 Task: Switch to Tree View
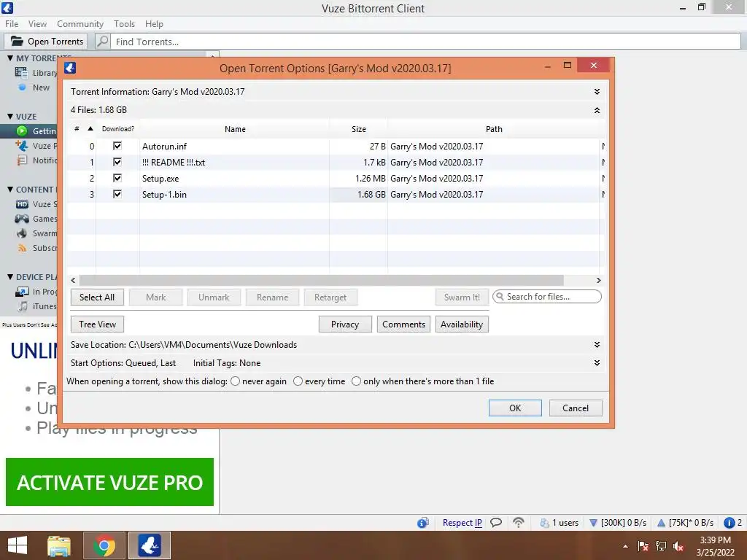tap(97, 324)
